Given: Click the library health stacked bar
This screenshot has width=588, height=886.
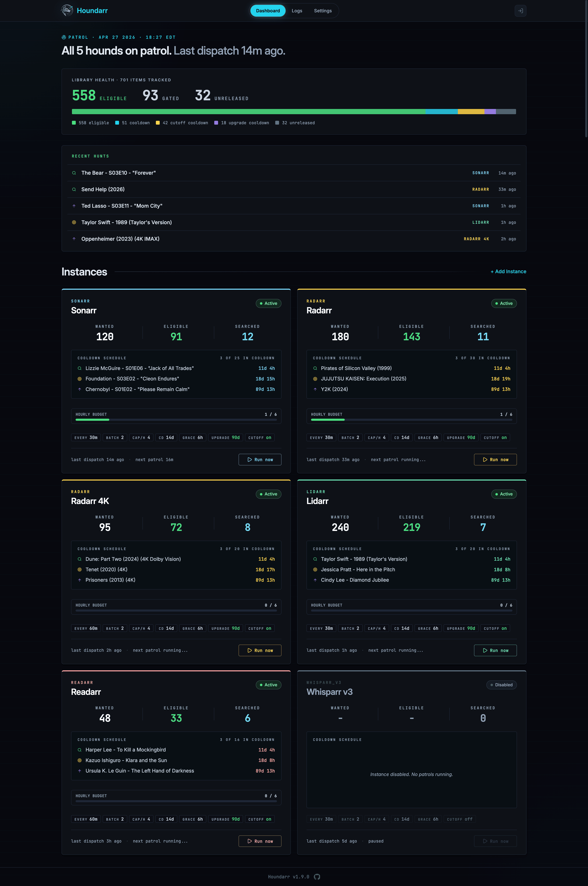Looking at the screenshot, I should tap(294, 111).
